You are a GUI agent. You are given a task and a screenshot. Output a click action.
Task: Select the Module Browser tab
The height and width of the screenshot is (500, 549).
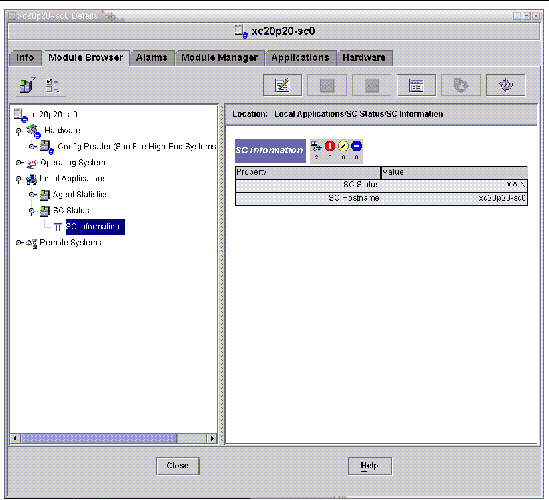click(85, 58)
